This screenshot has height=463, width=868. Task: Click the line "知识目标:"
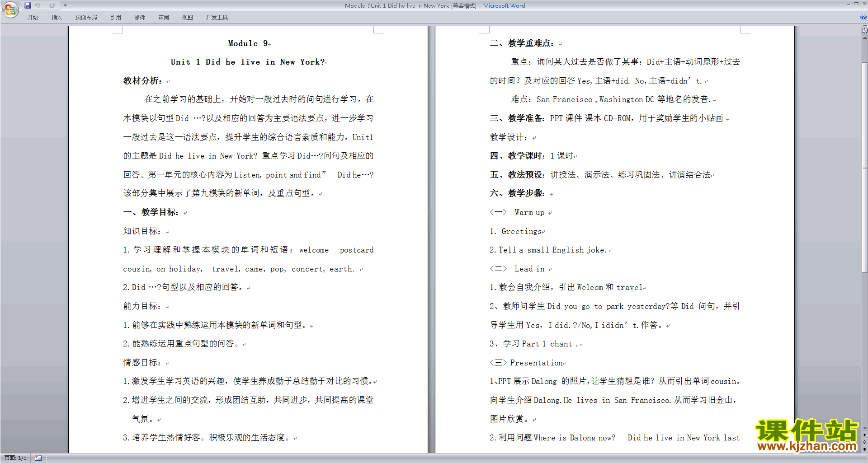tap(142, 231)
